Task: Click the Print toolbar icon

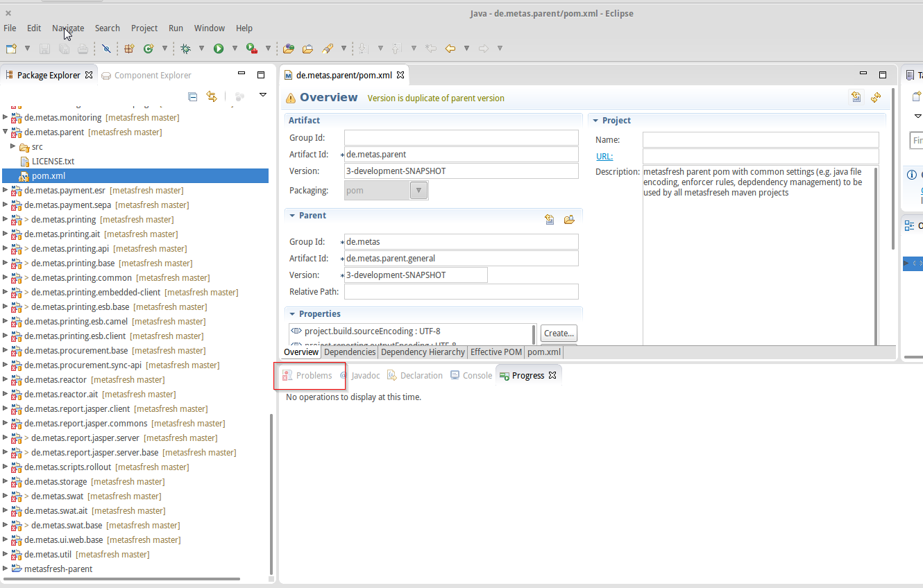Action: point(83,49)
